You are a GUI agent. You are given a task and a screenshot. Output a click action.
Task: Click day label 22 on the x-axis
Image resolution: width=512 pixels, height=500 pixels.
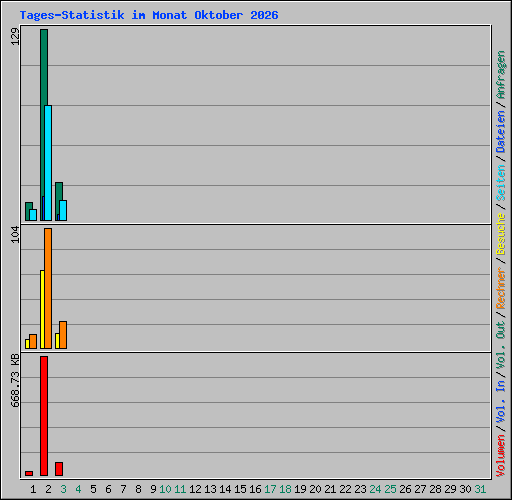tap(345, 489)
